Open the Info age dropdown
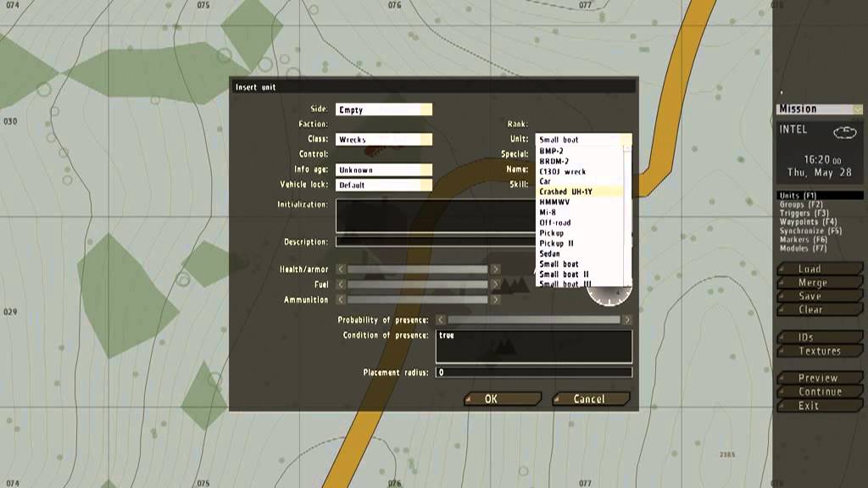This screenshot has width=868, height=488. (x=384, y=169)
